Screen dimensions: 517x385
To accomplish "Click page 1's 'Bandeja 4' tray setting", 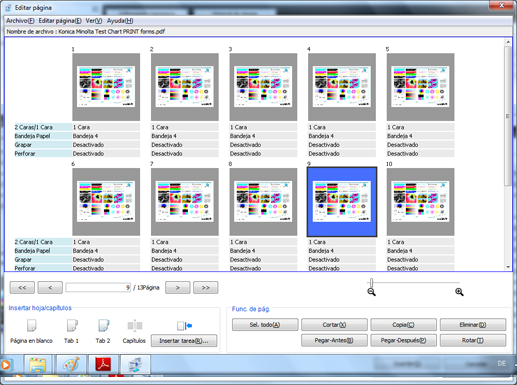I will point(106,136).
